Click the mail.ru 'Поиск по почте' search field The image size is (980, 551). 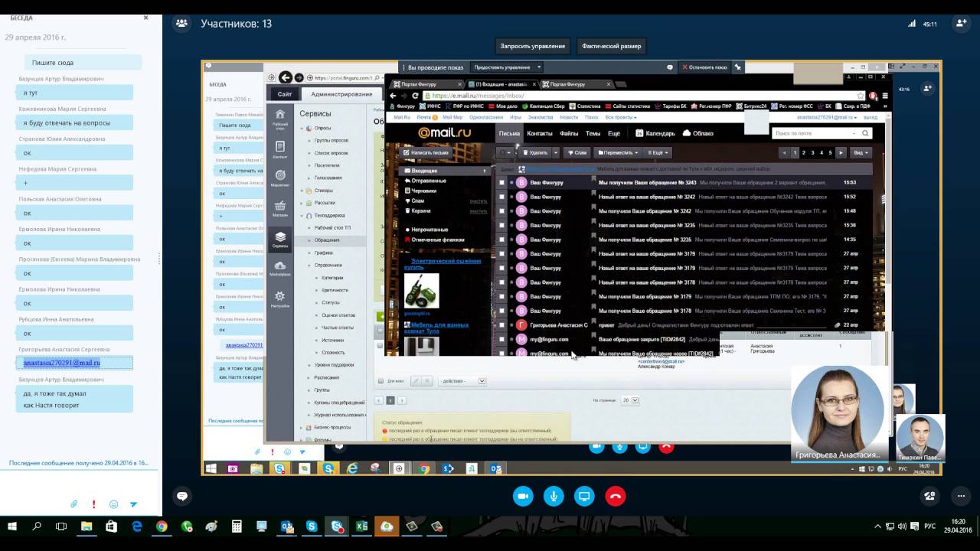click(x=811, y=133)
